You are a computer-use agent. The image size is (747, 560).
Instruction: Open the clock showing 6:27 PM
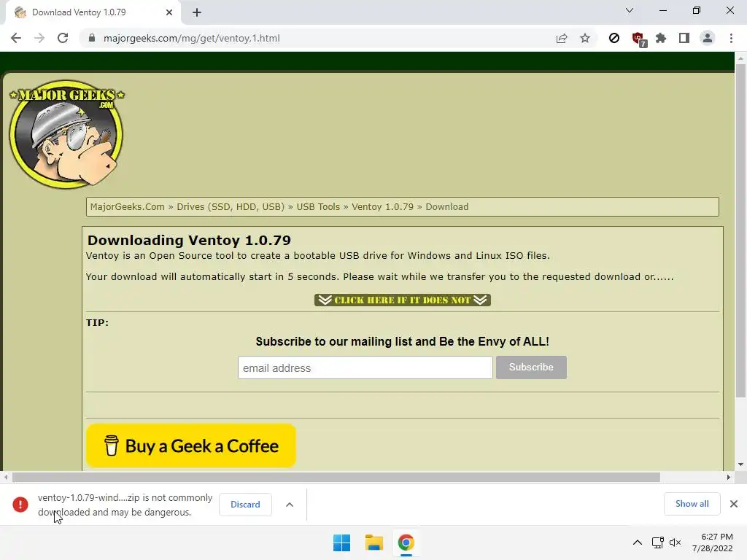[x=712, y=542]
